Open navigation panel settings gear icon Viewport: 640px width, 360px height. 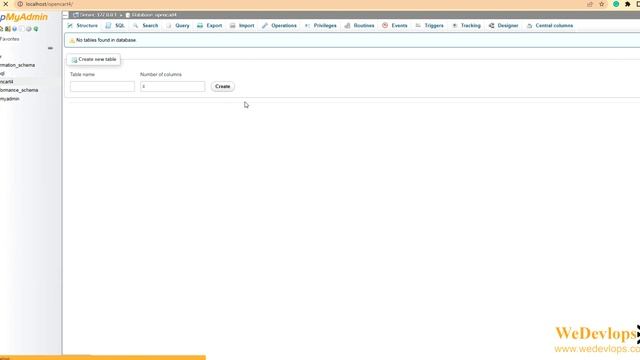(29, 29)
